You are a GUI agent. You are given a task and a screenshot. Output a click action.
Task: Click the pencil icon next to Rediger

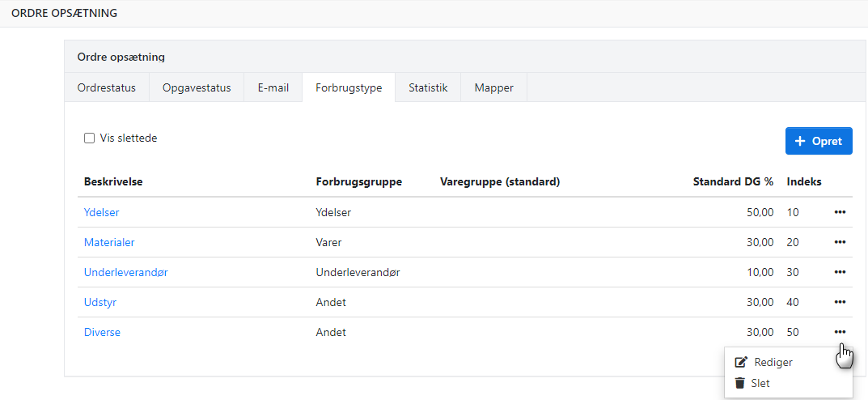click(740, 363)
